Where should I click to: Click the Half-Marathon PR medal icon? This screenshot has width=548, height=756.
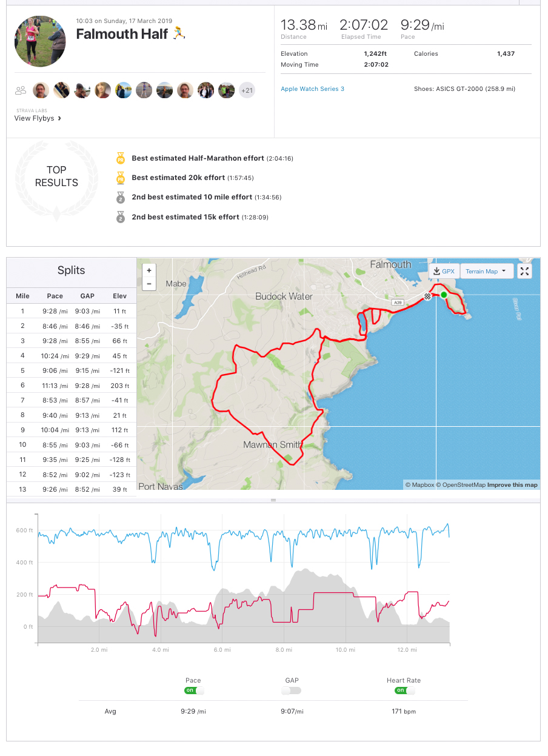point(121,158)
